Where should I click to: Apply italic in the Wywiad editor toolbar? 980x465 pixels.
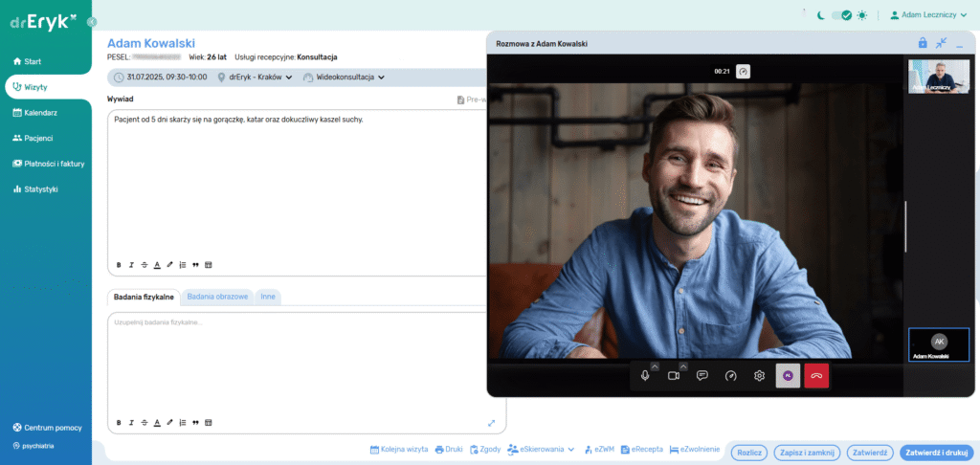click(x=131, y=265)
